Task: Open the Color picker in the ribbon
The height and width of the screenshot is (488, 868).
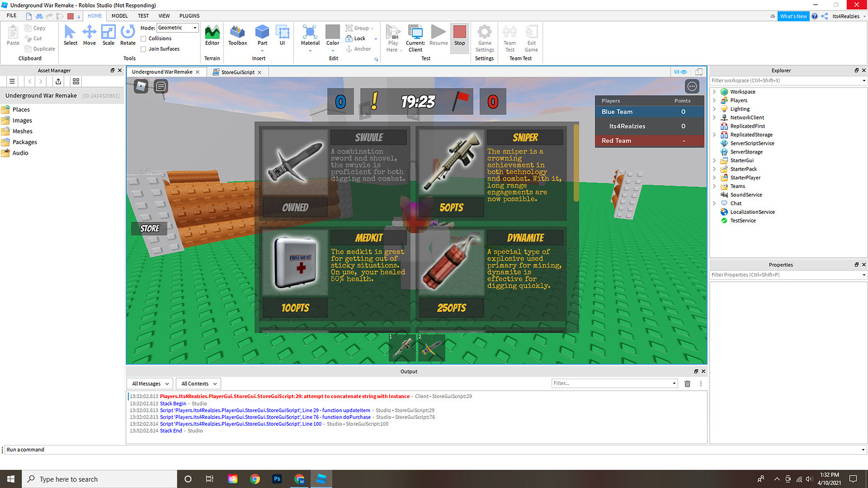Action: (333, 35)
